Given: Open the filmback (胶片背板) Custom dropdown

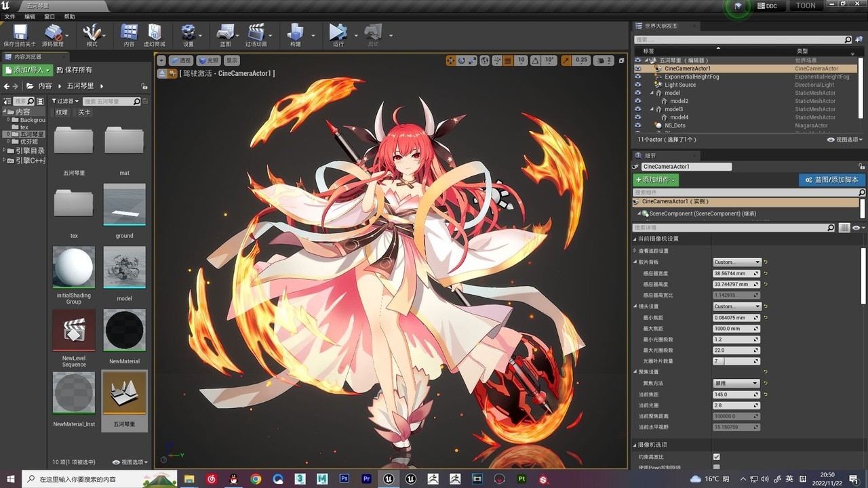Looking at the screenshot, I should [x=737, y=262].
